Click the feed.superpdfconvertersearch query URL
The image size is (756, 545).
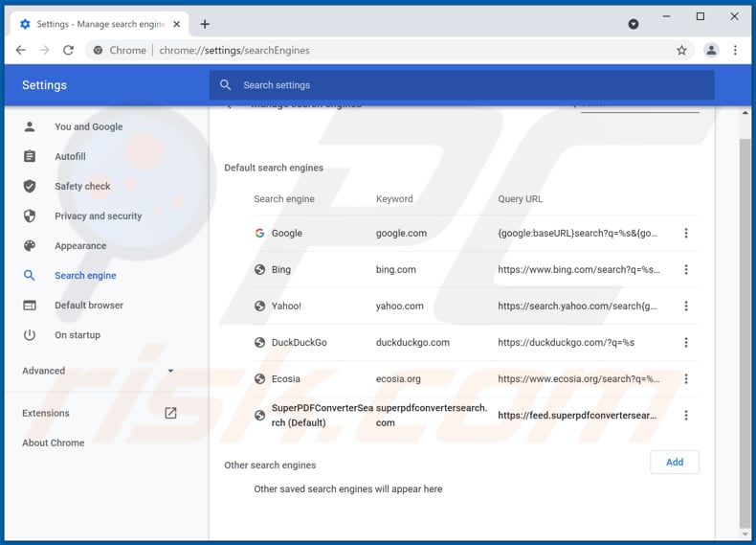[x=577, y=415]
